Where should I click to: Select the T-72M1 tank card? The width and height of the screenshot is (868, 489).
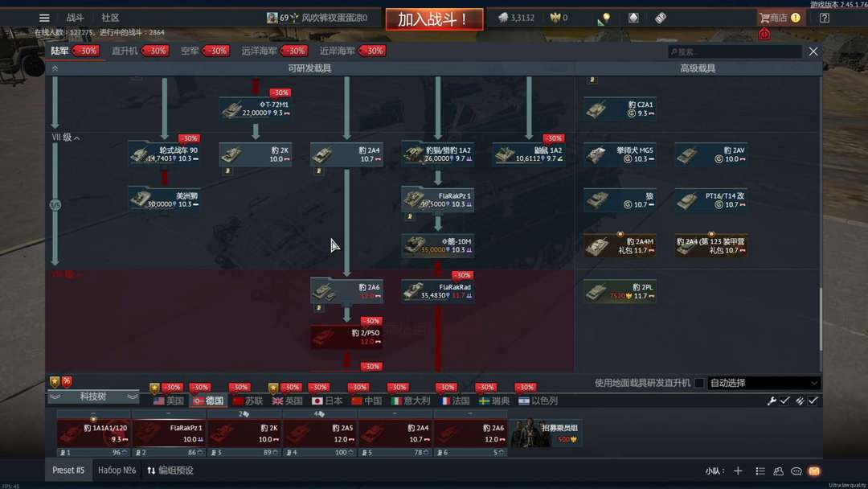click(255, 109)
